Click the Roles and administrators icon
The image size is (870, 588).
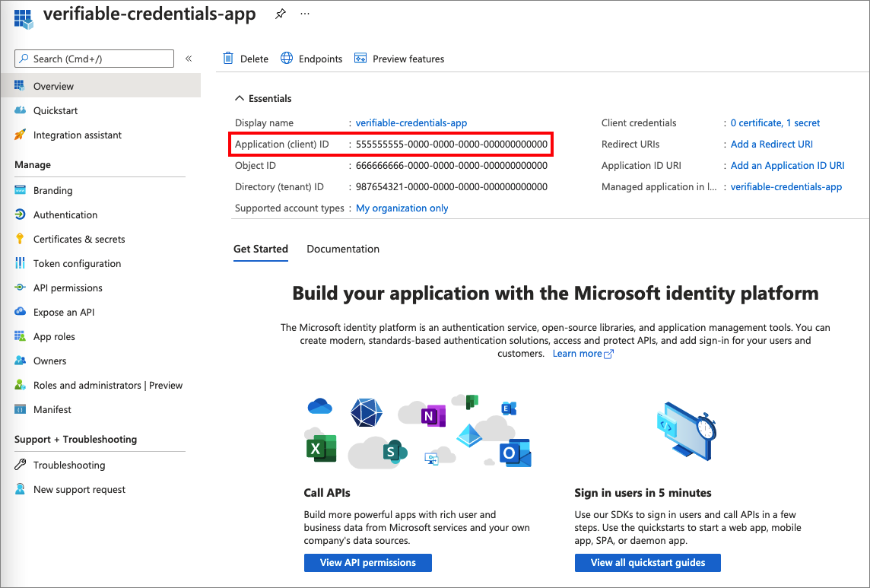coord(20,385)
